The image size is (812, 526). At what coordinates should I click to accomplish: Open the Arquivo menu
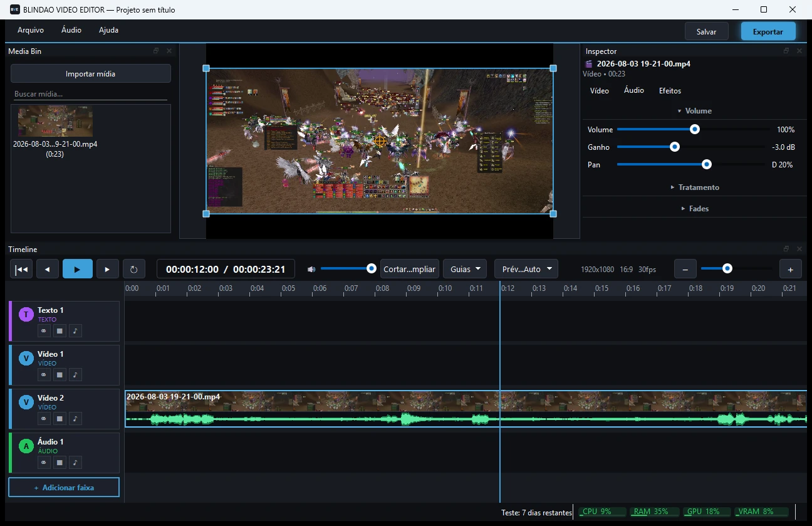(x=31, y=30)
